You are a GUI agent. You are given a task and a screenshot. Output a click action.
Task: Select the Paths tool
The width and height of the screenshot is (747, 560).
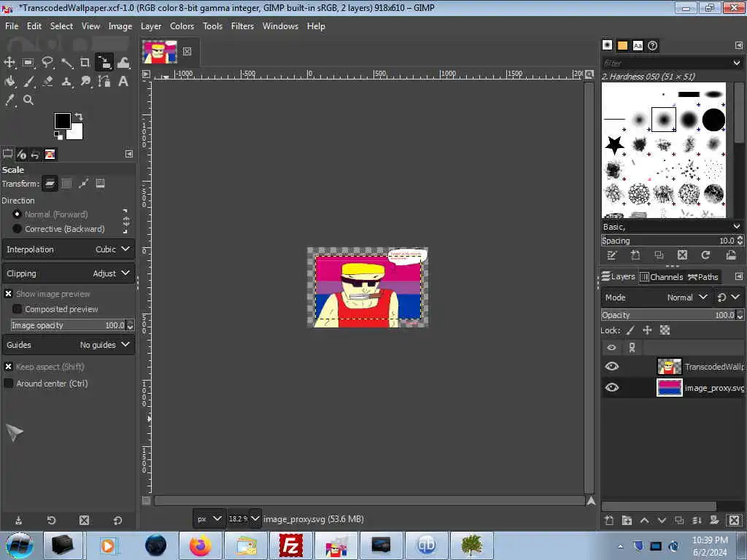point(104,82)
